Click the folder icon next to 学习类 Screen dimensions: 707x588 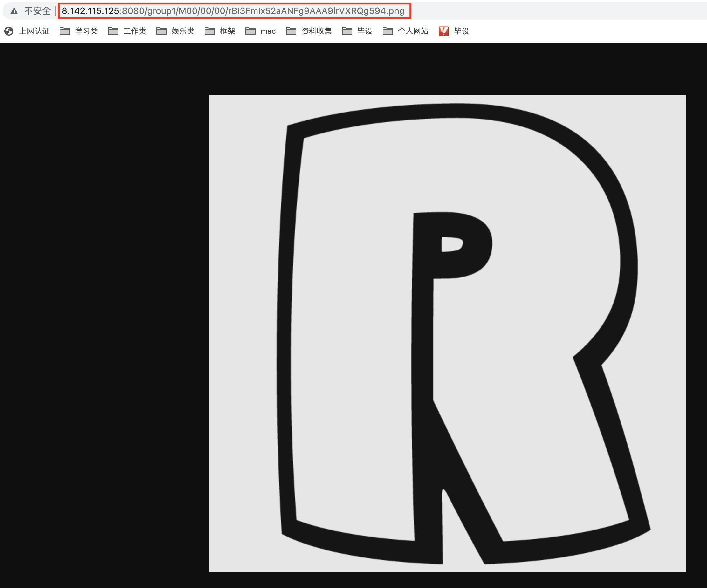65,31
